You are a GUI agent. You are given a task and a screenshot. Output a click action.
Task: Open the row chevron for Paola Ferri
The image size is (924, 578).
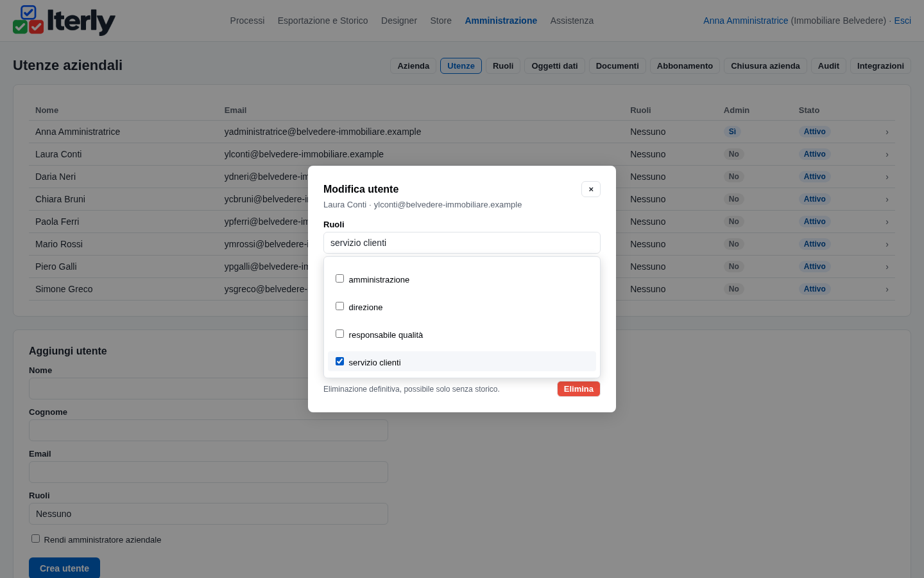click(887, 222)
